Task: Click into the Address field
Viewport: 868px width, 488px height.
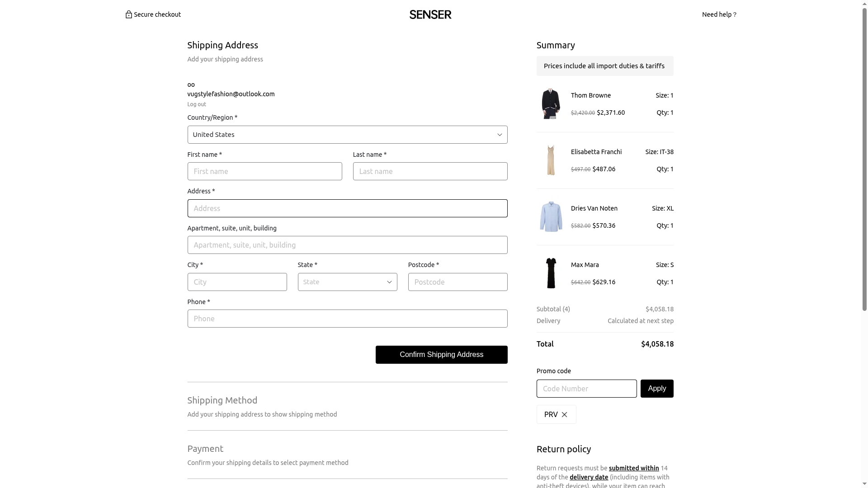Action: [x=347, y=208]
